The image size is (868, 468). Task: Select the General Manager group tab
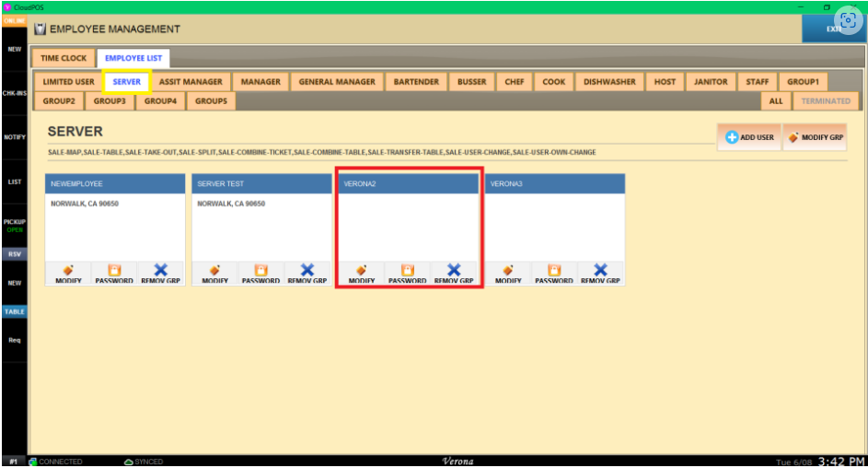coord(337,82)
